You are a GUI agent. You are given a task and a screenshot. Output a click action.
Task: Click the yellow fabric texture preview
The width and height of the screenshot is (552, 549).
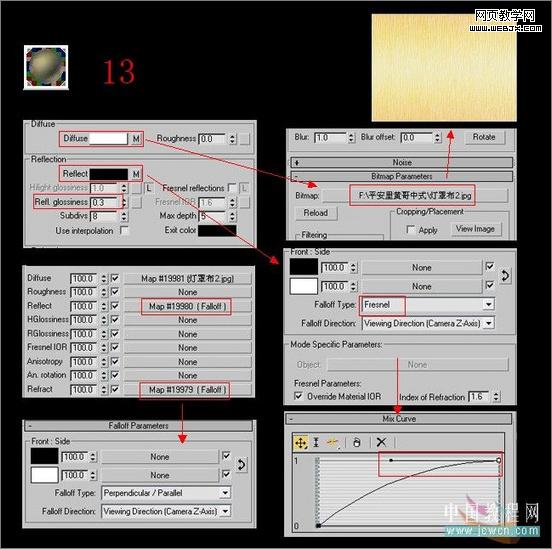pyautogui.click(x=444, y=68)
